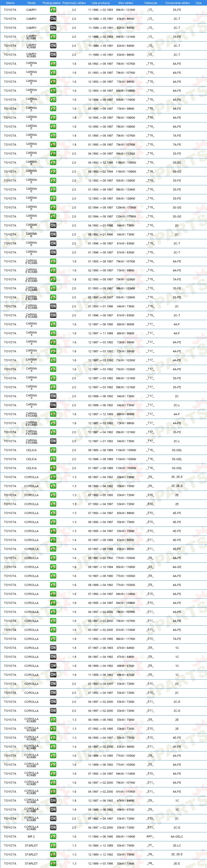207x868 pixels.
Task: Click the 86kW / 117KM power cell
Action: tap(126, 639)
